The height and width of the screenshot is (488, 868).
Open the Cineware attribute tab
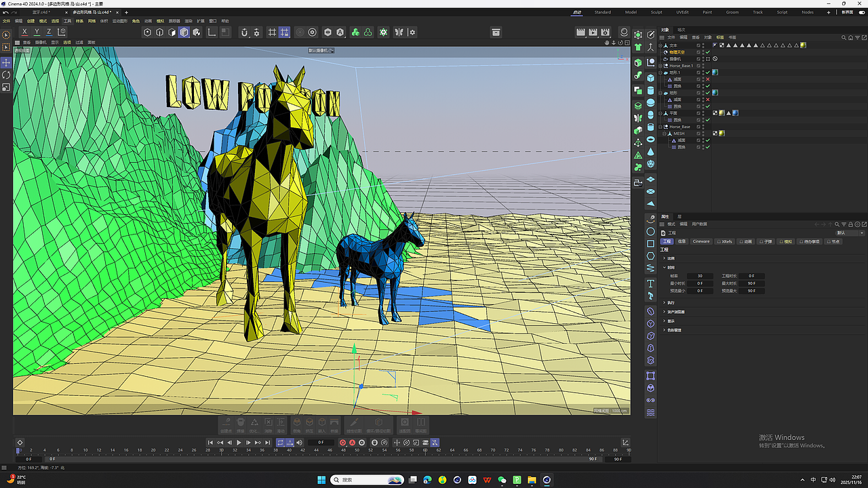click(x=701, y=241)
